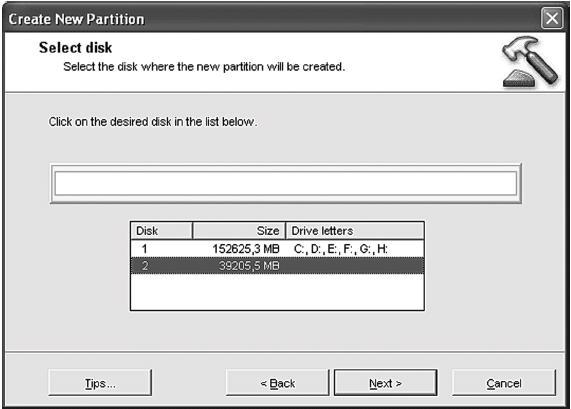The image size is (571, 409).
Task: Go back with the Back button
Action: click(x=277, y=383)
